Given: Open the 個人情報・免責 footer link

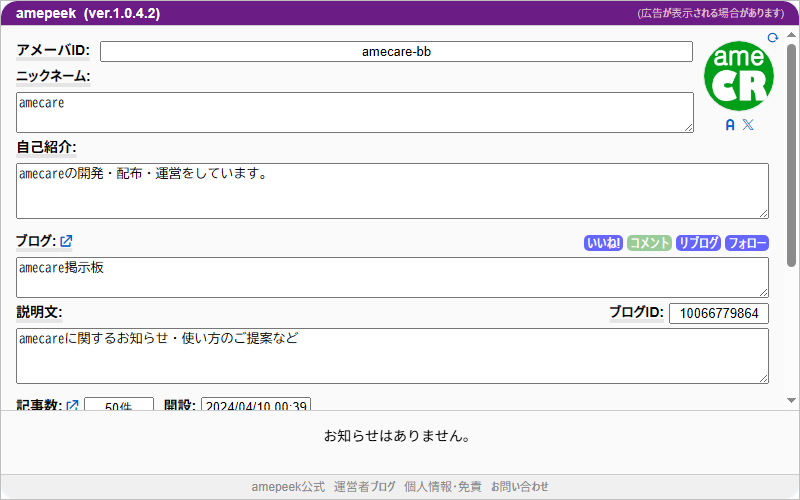Looking at the screenshot, I should [x=442, y=487].
